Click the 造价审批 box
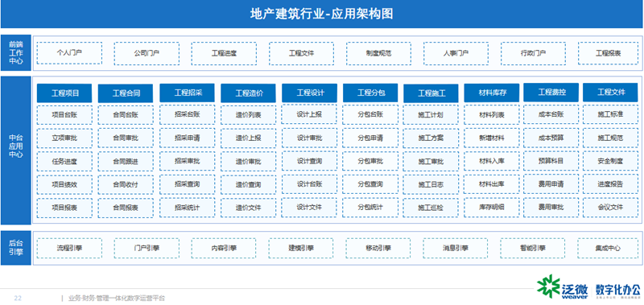 click(x=248, y=161)
